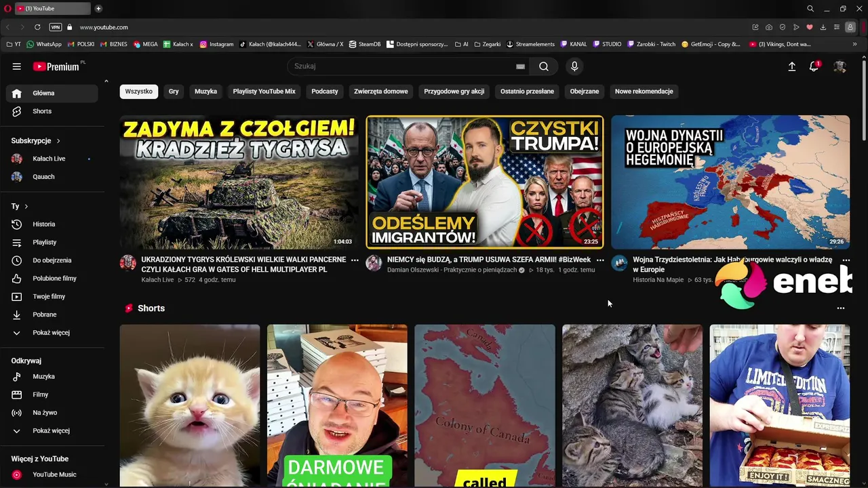Open the browser downloads icon
This screenshot has height=488, width=868.
coord(823,27)
